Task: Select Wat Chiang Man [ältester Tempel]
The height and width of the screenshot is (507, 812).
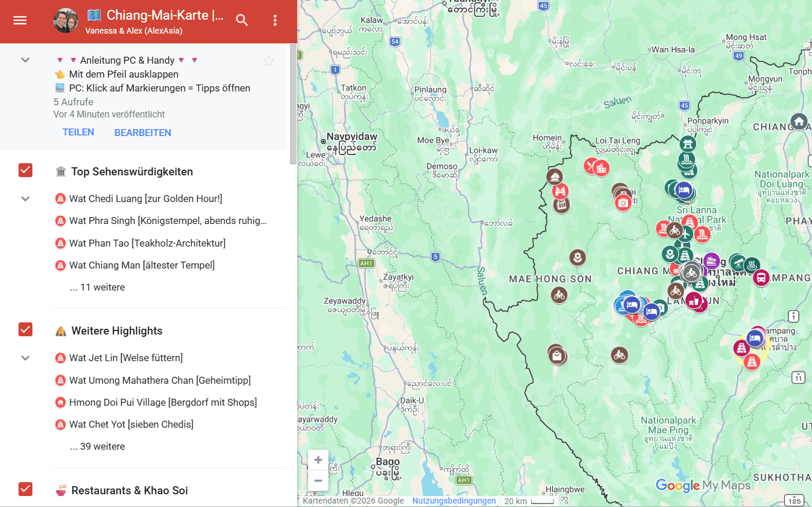Action: [x=142, y=265]
